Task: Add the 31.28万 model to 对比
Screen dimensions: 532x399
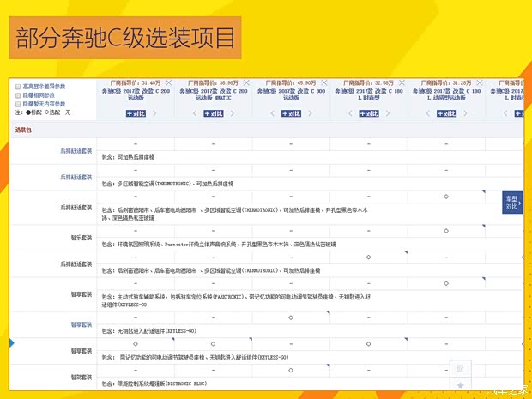Action: pos(446,113)
